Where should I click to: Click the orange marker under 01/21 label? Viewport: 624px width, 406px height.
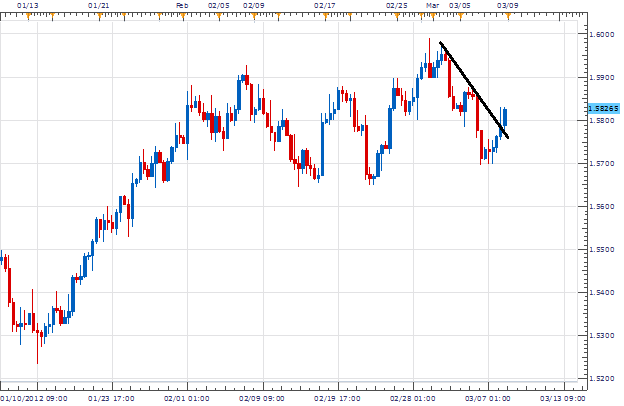[x=99, y=16]
